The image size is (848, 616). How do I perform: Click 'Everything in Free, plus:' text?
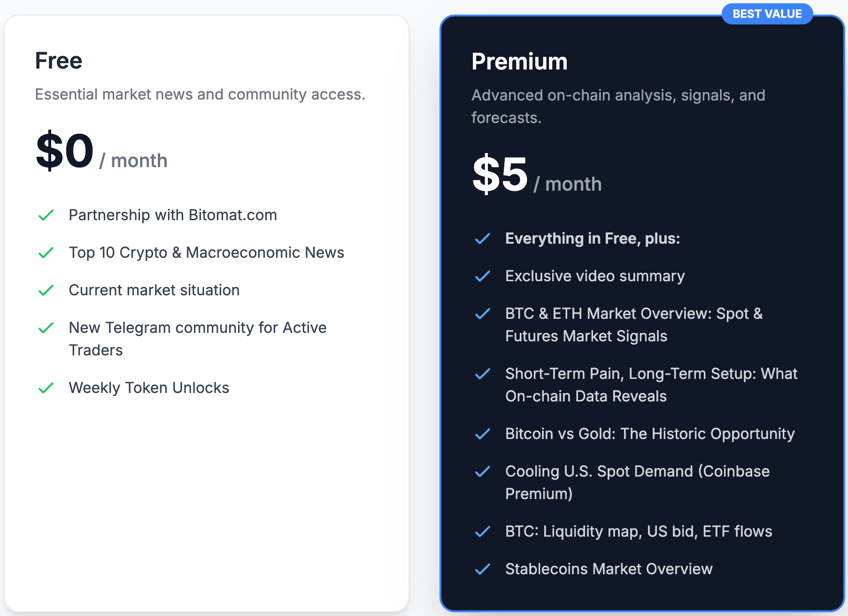(x=593, y=239)
